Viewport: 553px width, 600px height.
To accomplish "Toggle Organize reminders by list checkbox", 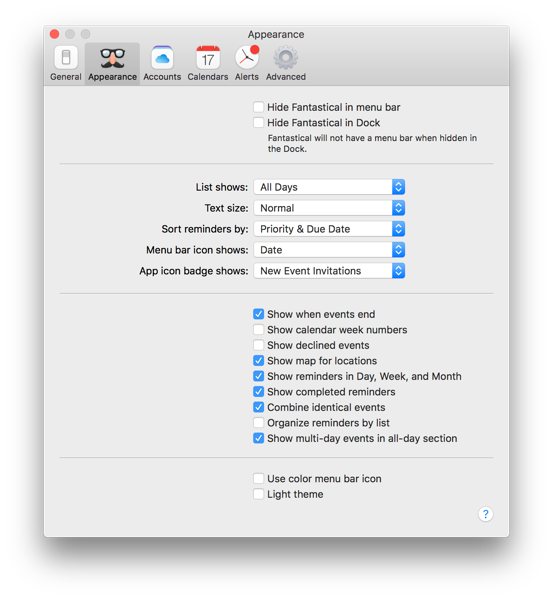I will pyautogui.click(x=258, y=423).
